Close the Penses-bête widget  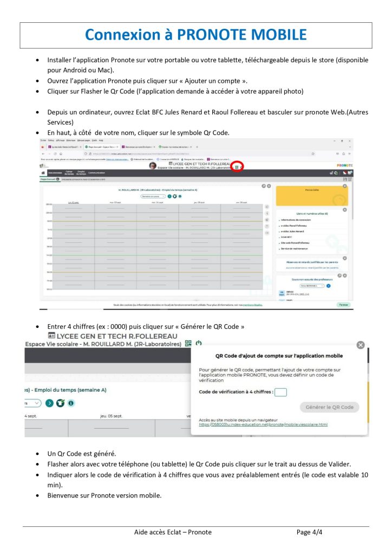tap(345, 186)
